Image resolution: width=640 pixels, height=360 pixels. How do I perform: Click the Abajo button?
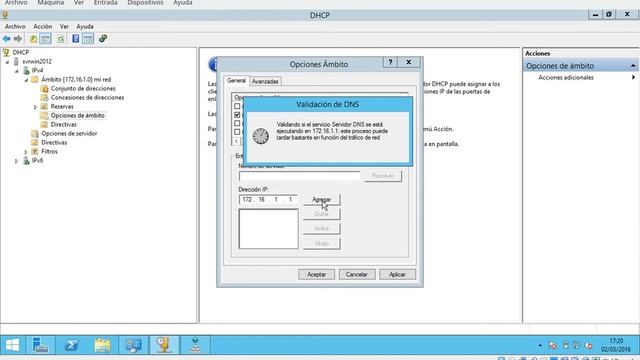(322, 243)
